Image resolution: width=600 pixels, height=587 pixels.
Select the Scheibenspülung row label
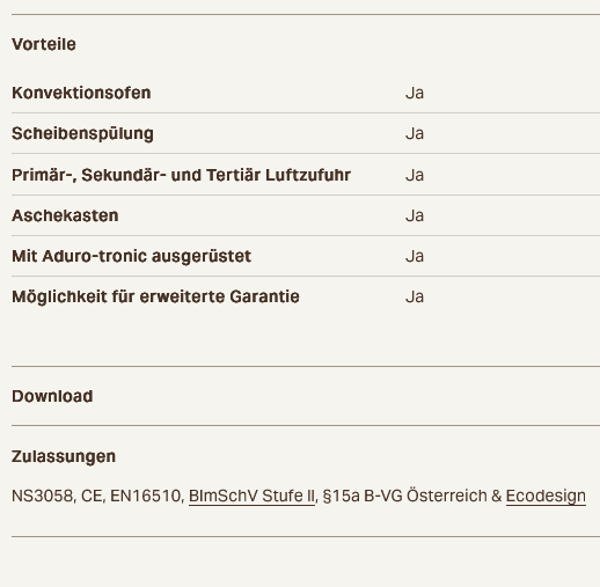83,134
